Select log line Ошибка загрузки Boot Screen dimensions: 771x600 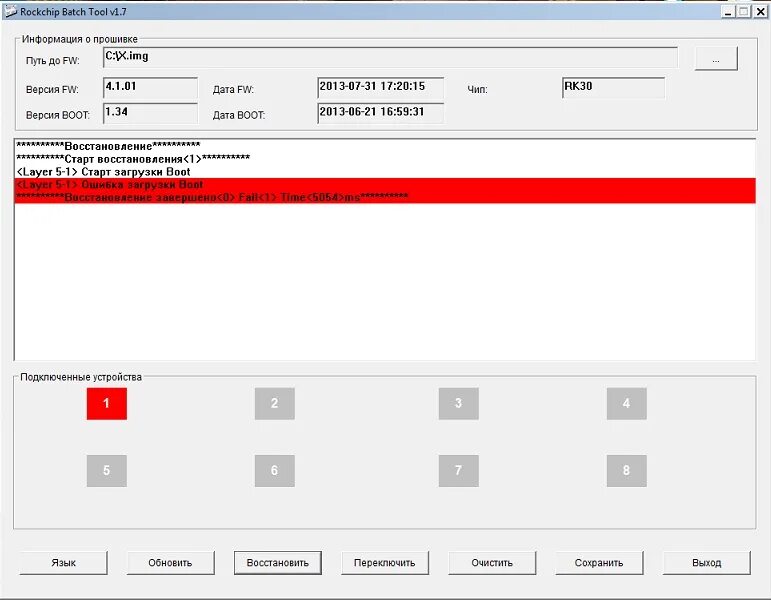386,184
